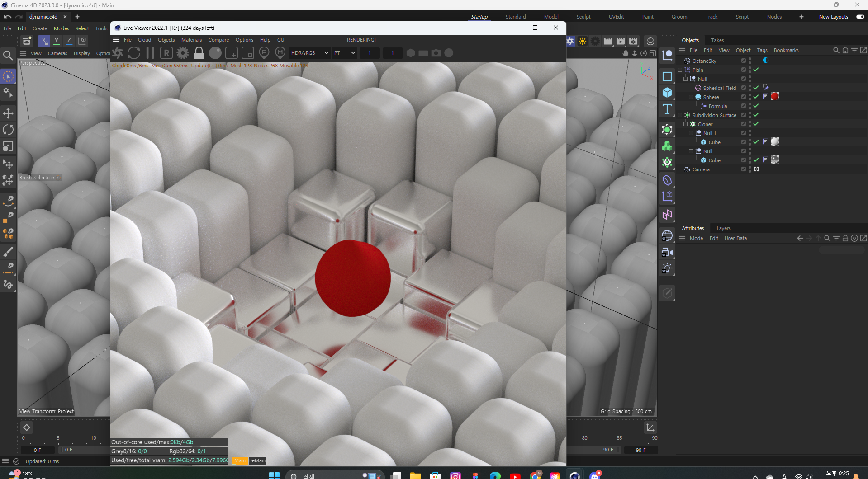Viewport: 868px width, 479px height.
Task: Search objects with magnifier icon
Action: tap(836, 50)
